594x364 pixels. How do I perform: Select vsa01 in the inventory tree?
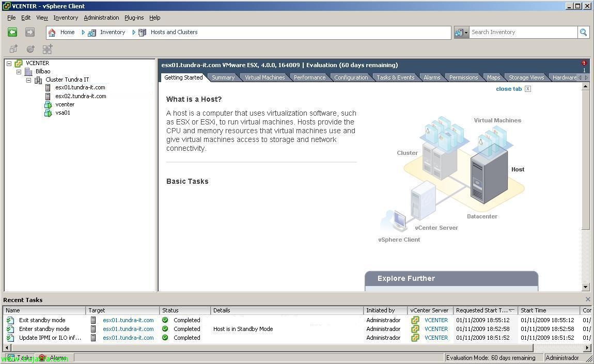62,113
